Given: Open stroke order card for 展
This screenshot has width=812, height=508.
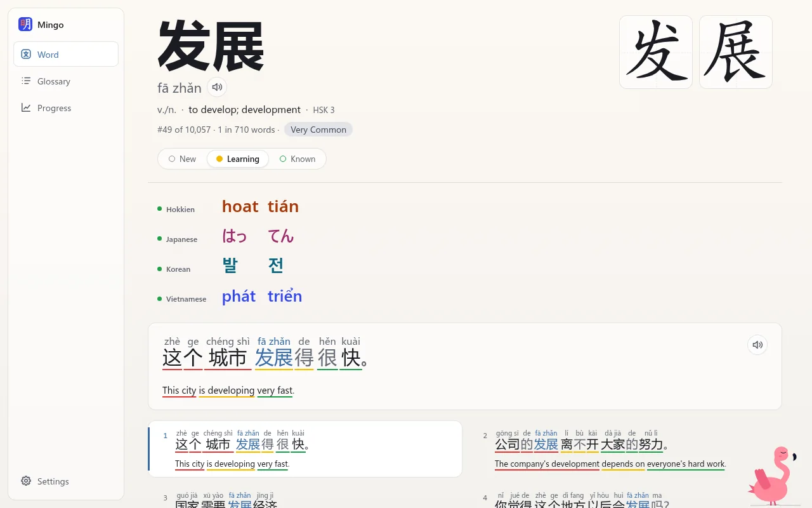Looking at the screenshot, I should (x=736, y=52).
